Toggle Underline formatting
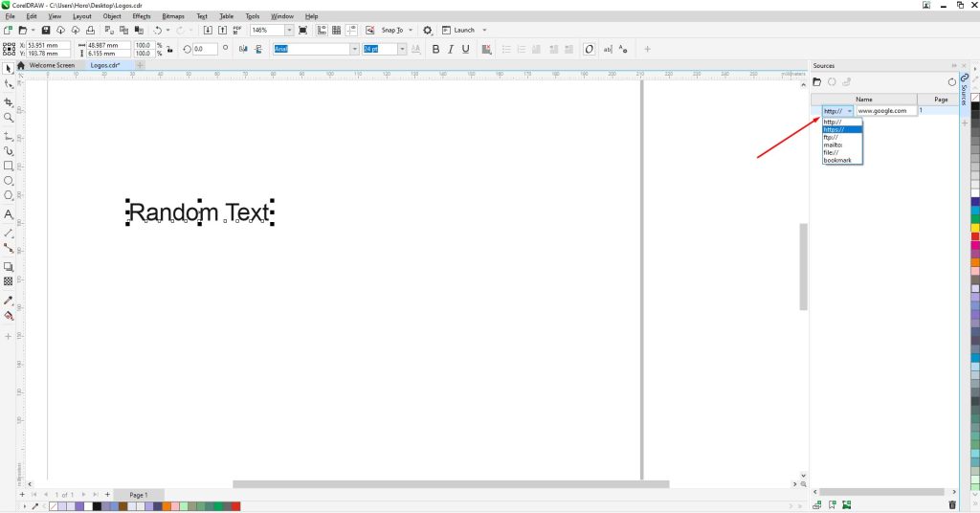980x513 pixels. (x=466, y=49)
